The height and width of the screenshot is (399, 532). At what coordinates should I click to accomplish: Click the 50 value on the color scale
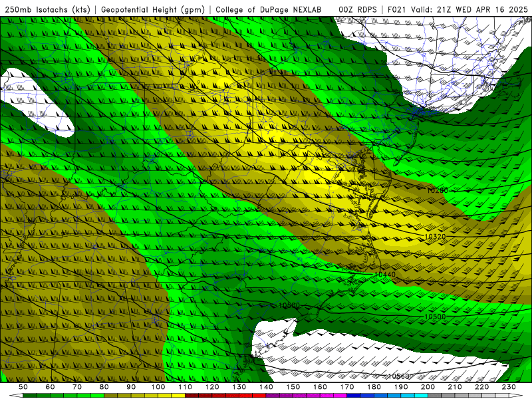(23, 387)
